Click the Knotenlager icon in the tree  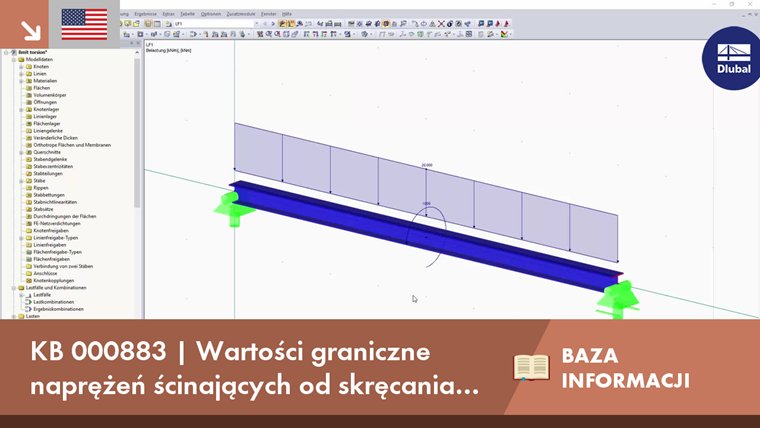click(29, 110)
